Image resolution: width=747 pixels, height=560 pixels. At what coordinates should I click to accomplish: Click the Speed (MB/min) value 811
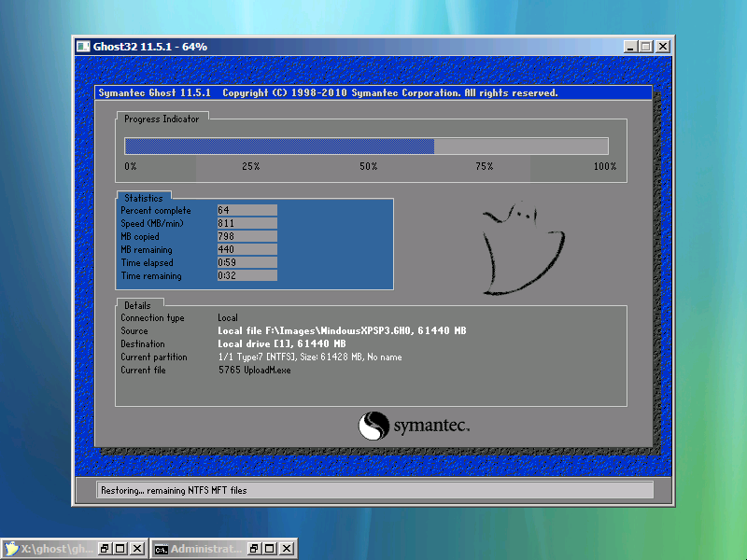click(x=247, y=223)
